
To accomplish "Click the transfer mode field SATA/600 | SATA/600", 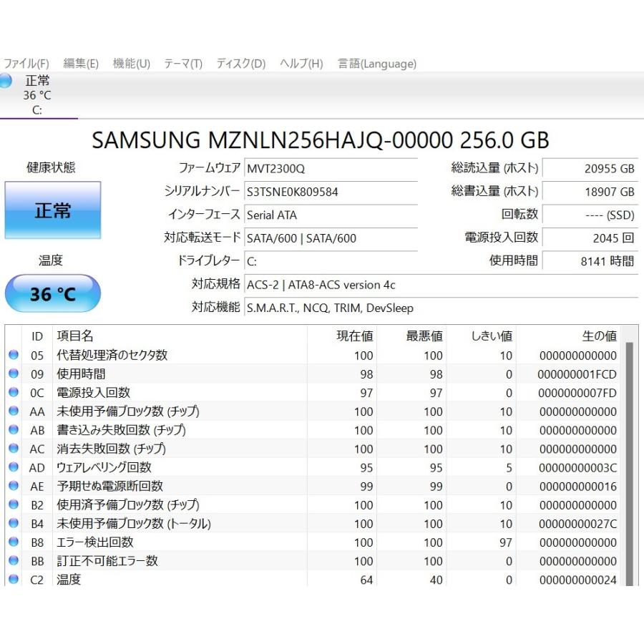I will [331, 238].
